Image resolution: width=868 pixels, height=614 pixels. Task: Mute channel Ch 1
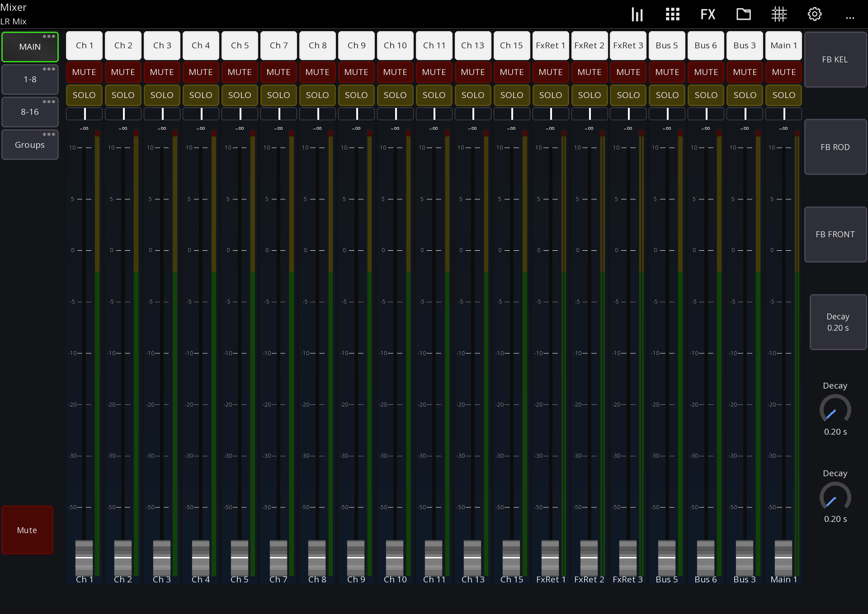[x=84, y=72]
